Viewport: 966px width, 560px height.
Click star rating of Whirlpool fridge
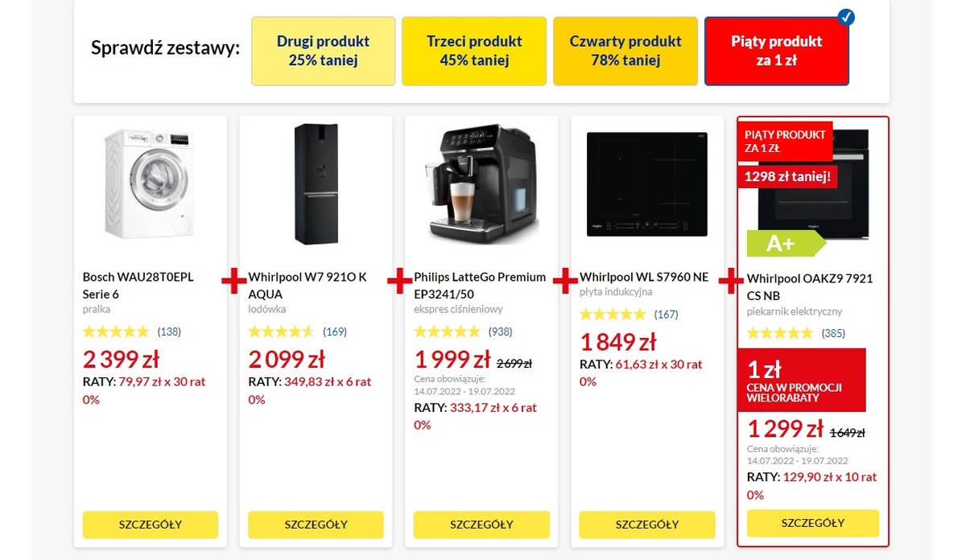tap(281, 331)
